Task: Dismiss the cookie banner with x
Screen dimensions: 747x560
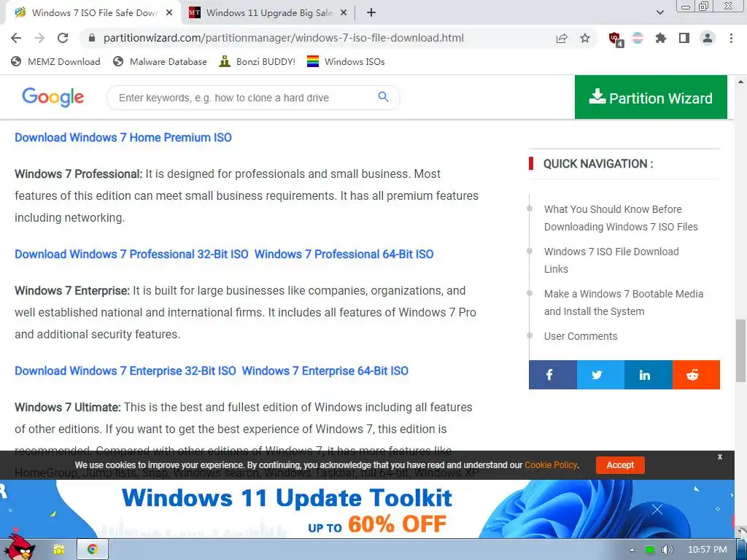Action: click(x=720, y=456)
